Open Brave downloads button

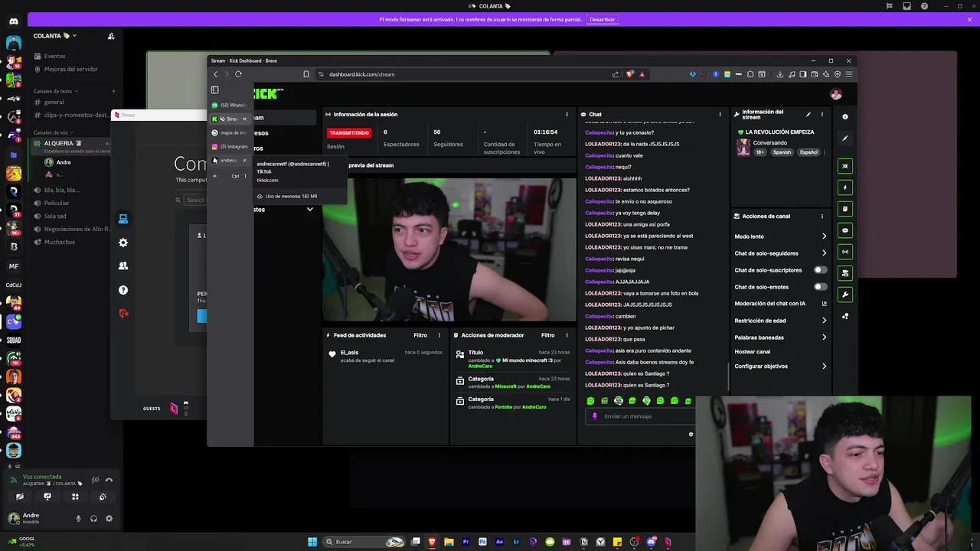pyautogui.click(x=779, y=74)
